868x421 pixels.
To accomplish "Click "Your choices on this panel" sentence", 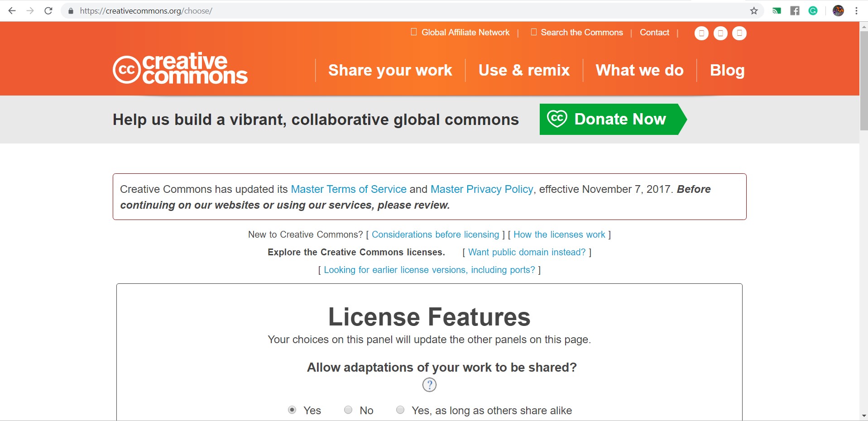I will click(429, 340).
